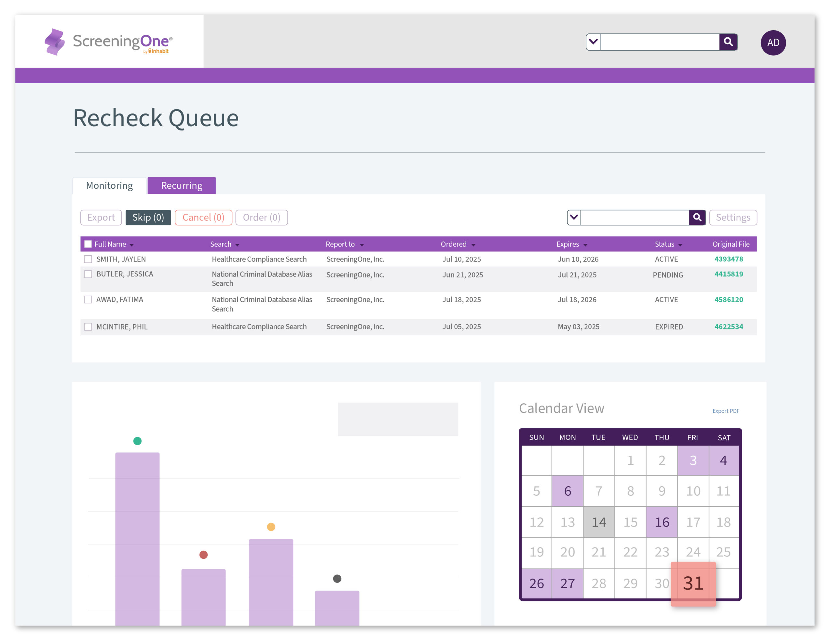833x644 pixels.
Task: Sort by the Expires column arrow
Action: (x=585, y=245)
